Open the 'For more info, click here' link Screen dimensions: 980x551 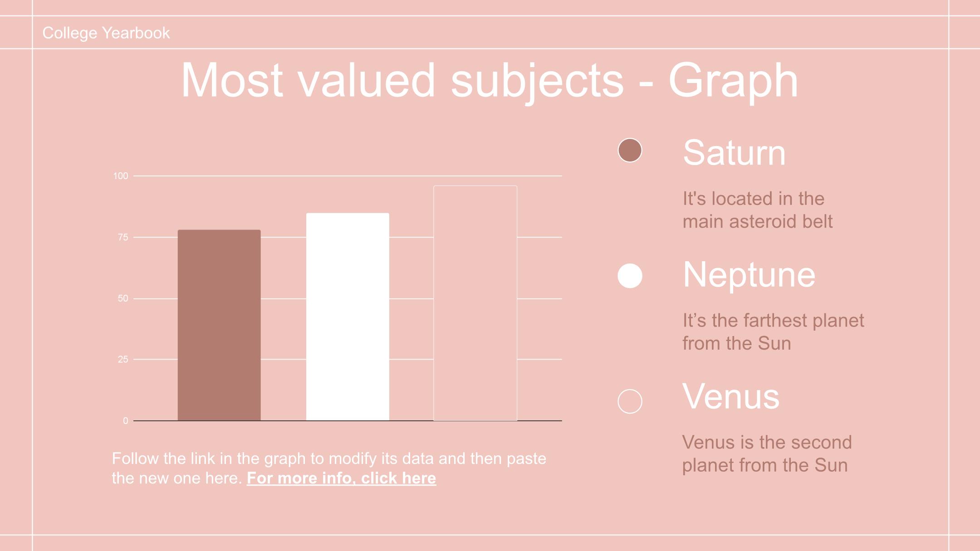(341, 478)
